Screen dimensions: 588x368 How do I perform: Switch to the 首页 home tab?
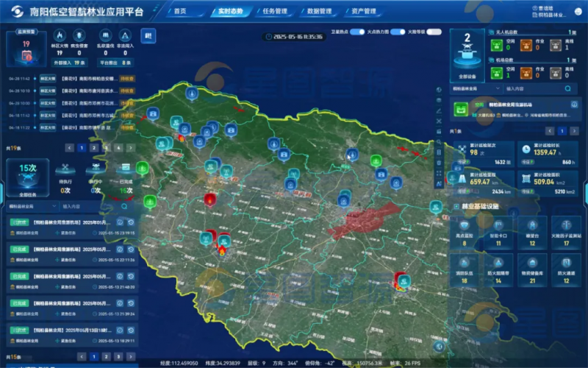180,12
